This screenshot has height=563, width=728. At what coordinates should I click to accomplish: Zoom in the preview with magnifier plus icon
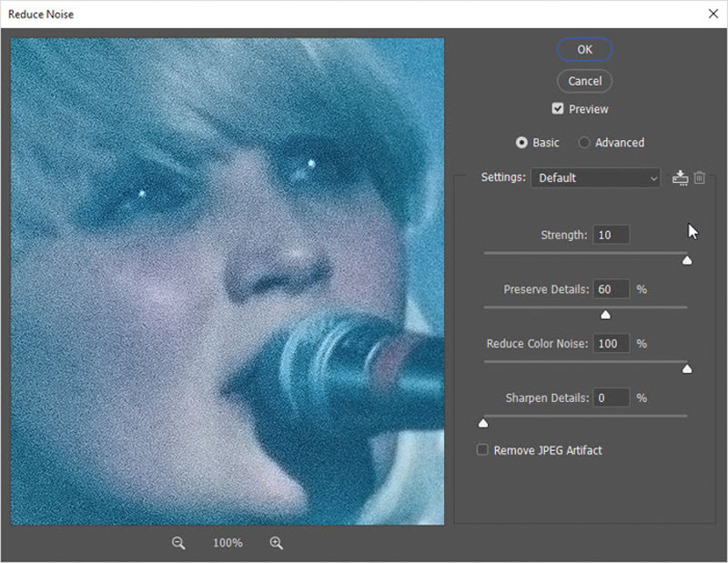point(277,543)
